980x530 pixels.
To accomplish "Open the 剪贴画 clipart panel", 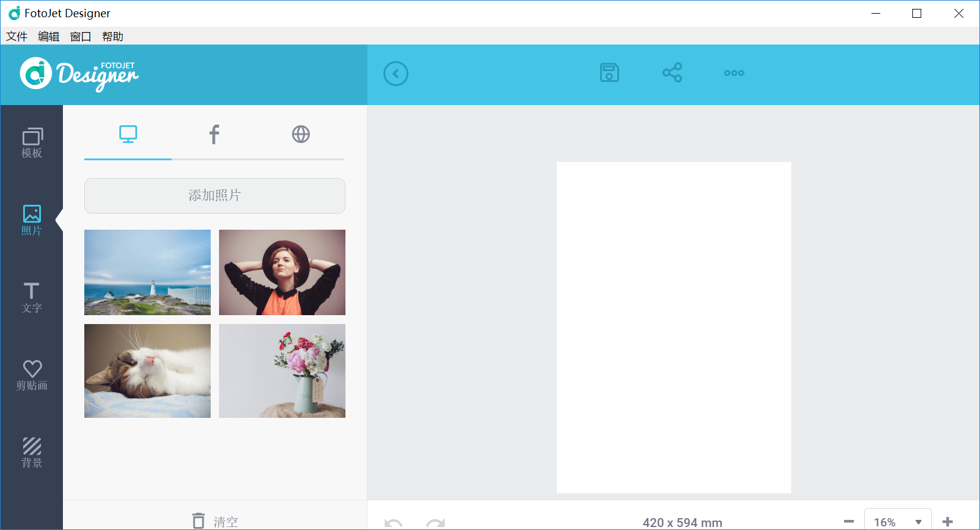I will point(32,375).
